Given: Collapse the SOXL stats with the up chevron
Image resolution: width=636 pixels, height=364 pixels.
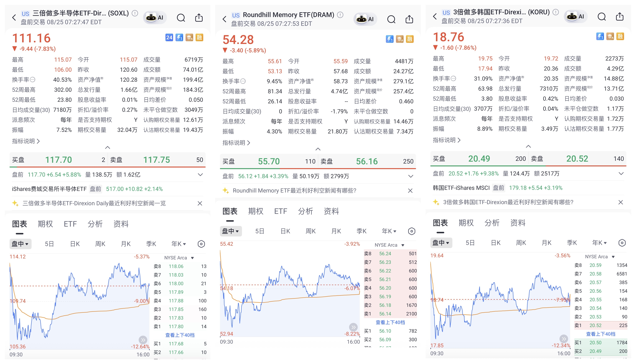Looking at the screenshot, I should pos(108,147).
